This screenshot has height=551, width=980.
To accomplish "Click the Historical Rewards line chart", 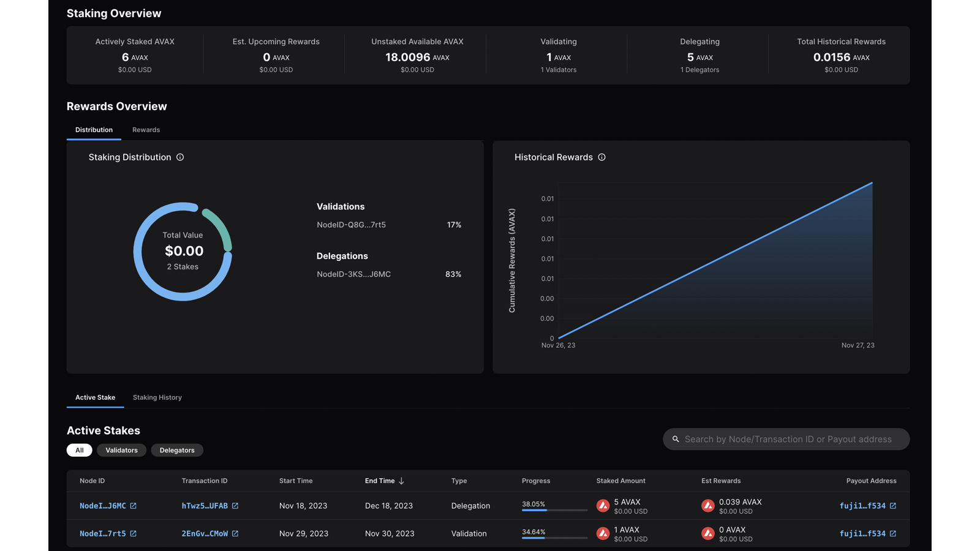I will pyautogui.click(x=715, y=260).
